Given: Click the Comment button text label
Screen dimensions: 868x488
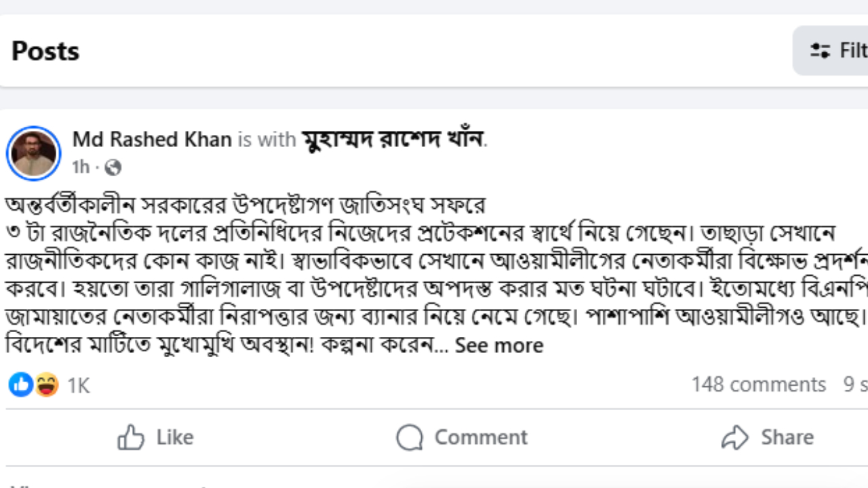Looking at the screenshot, I should [x=481, y=438].
